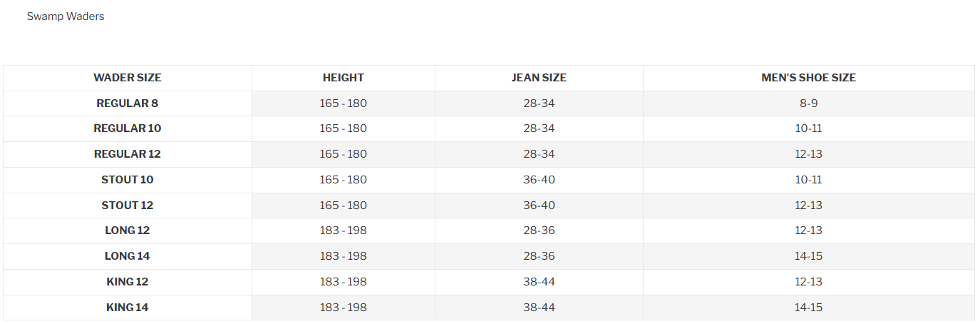Select the REGULAR 12 wader size cell

128,154
